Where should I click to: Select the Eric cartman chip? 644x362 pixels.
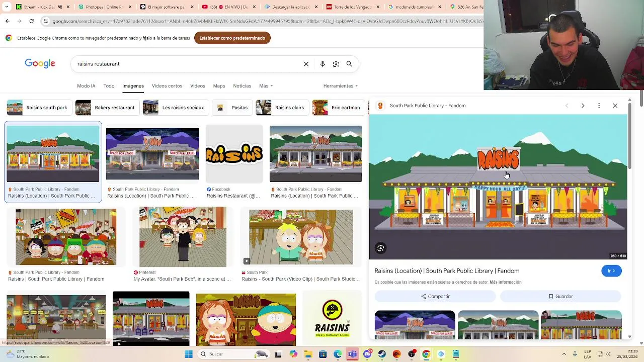[338, 108]
